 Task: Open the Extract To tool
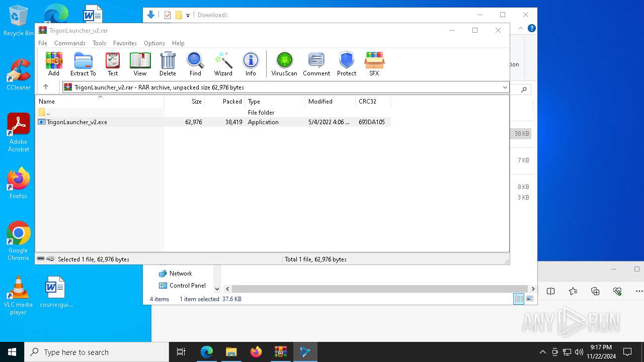[83, 64]
